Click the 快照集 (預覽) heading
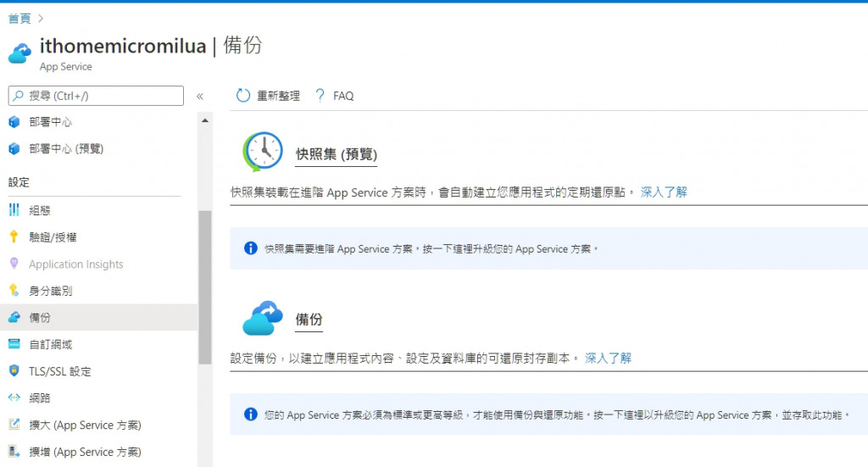Viewport: 868px width, 467px height. coord(336,154)
